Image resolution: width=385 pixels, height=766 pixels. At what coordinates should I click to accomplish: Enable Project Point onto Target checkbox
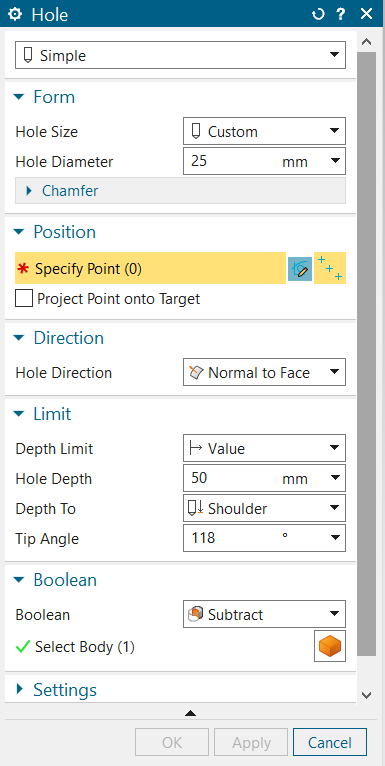point(24,298)
